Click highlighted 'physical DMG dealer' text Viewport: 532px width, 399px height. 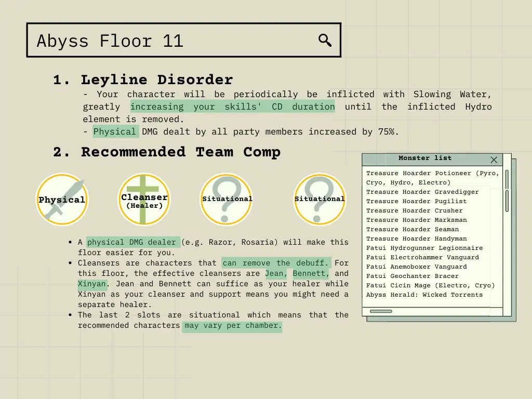pos(133,242)
